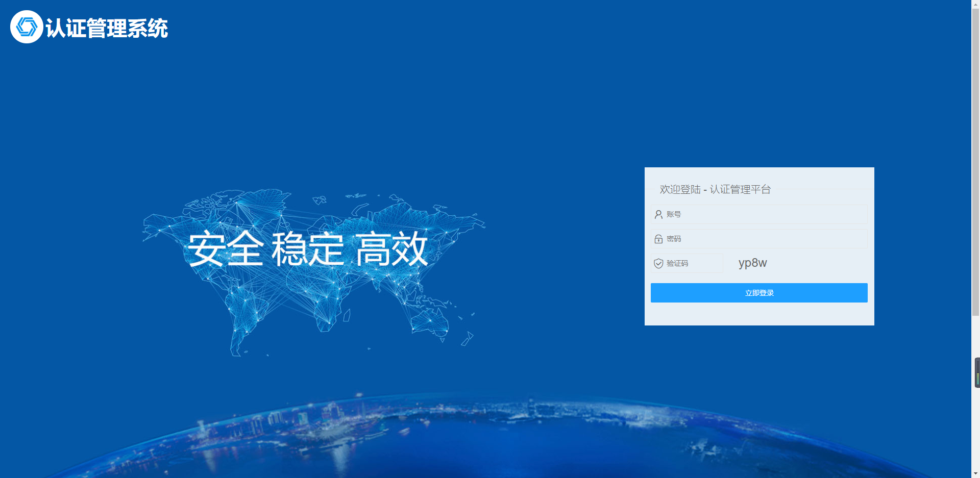Viewport: 980px width, 478px height.
Task: Click the 立即登录 login button
Action: pyautogui.click(x=758, y=292)
